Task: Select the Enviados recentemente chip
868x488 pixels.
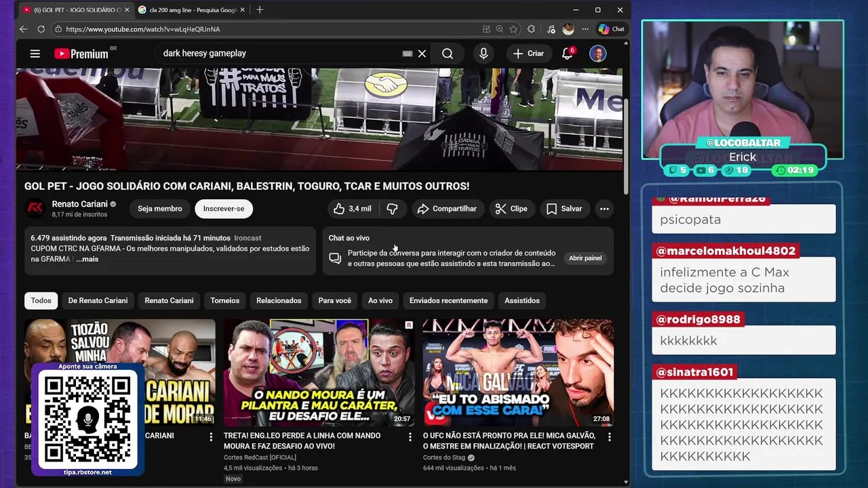Action: [448, 300]
